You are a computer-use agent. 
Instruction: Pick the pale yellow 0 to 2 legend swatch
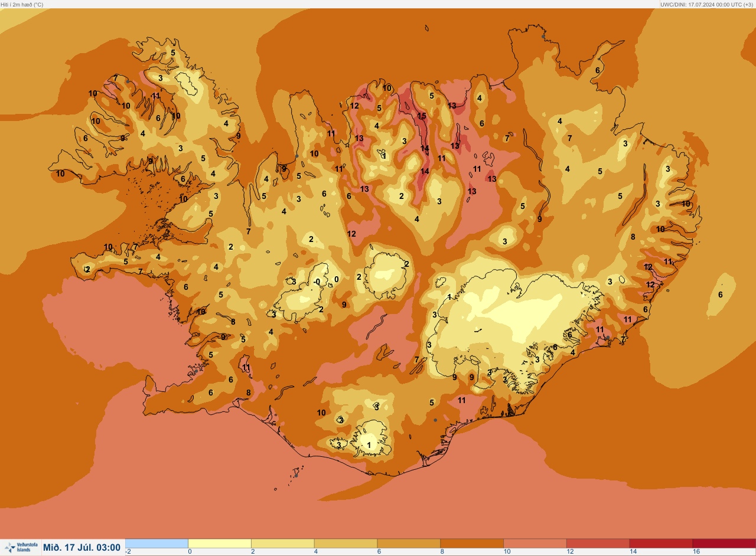220,543
